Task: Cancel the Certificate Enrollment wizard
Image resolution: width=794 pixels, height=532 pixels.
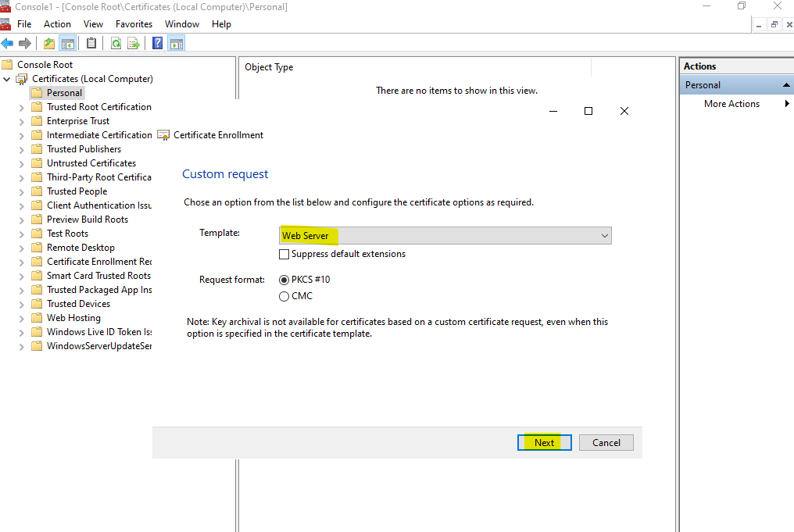Action: 606,442
